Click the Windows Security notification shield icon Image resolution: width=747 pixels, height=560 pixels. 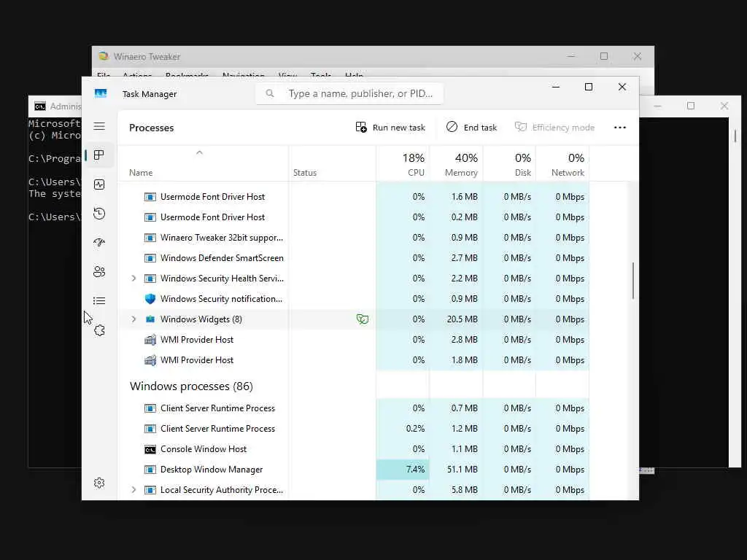point(150,298)
